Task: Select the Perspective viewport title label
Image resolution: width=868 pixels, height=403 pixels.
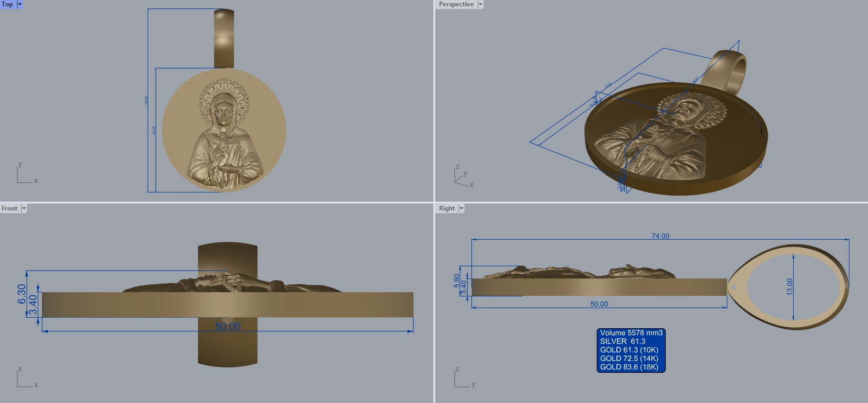Action: click(457, 4)
